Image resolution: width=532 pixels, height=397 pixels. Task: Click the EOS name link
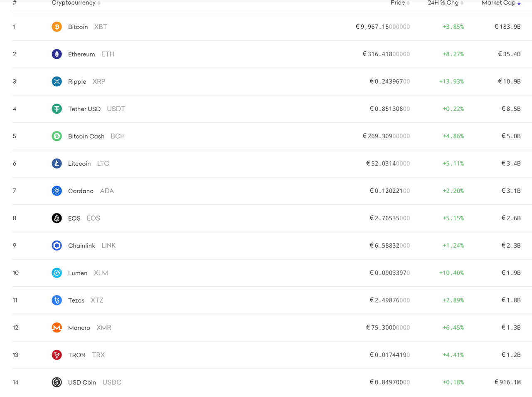(74, 218)
